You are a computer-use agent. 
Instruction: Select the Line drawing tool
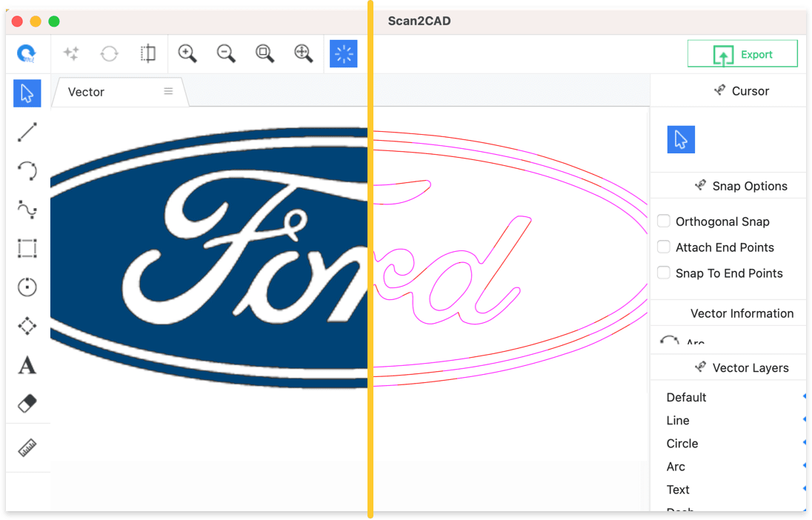click(27, 133)
